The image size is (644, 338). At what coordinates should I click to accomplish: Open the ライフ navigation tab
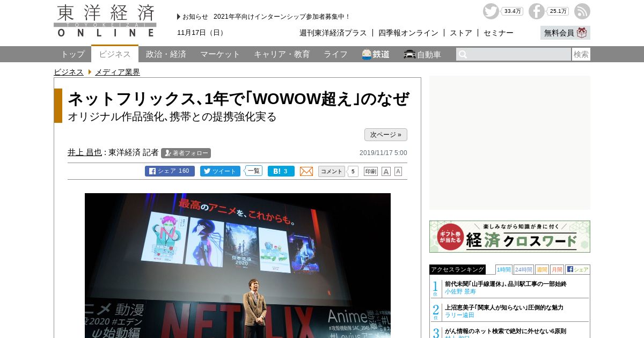coord(335,54)
